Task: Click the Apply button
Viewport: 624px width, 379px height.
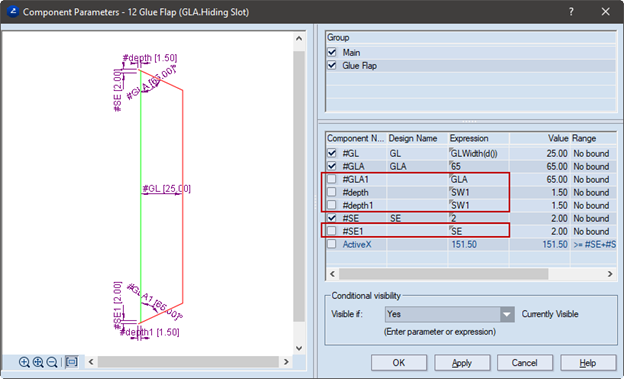Action: tap(462, 363)
